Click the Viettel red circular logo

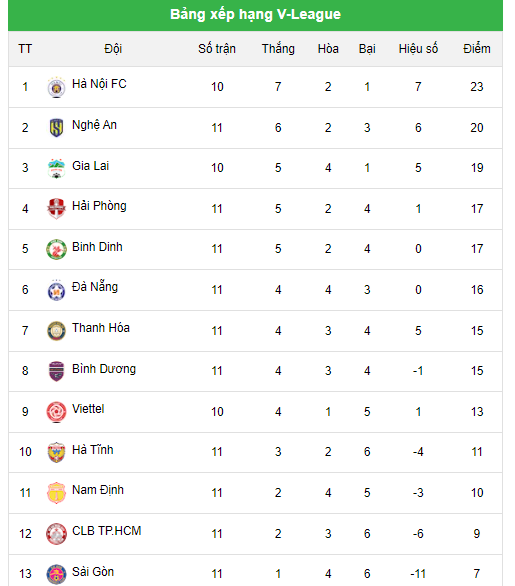tap(56, 412)
